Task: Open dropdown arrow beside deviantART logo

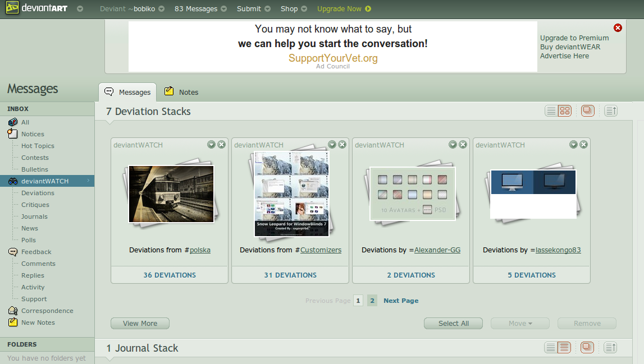Action: pos(80,8)
